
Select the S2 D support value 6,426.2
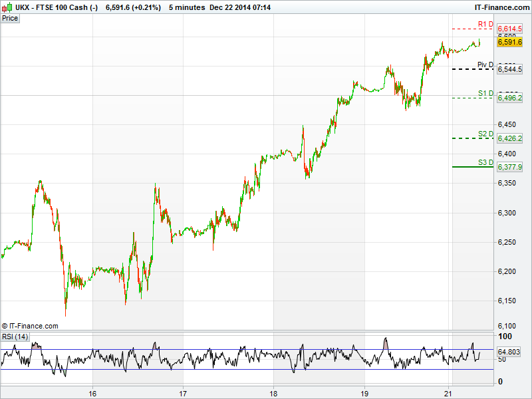point(510,138)
